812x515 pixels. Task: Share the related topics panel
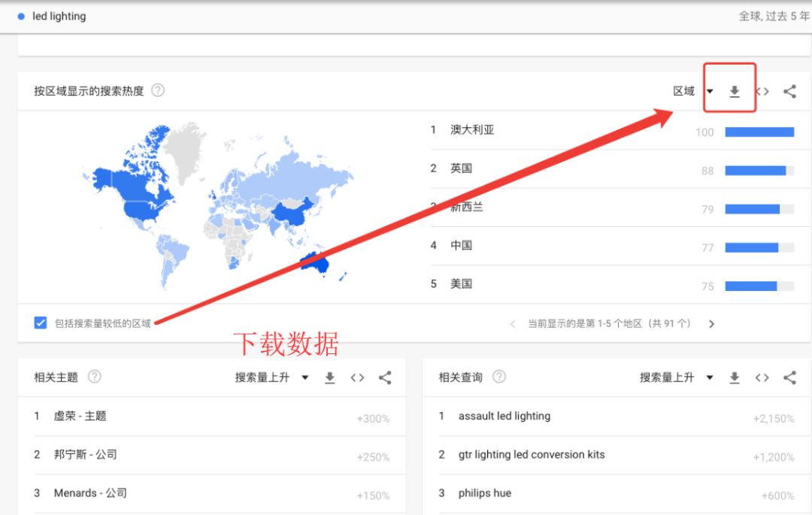click(x=385, y=378)
